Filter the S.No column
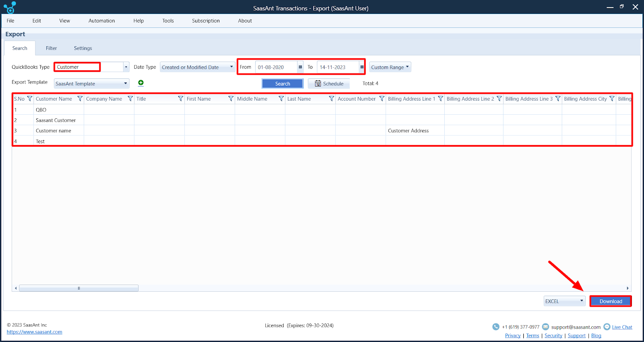 coord(29,99)
